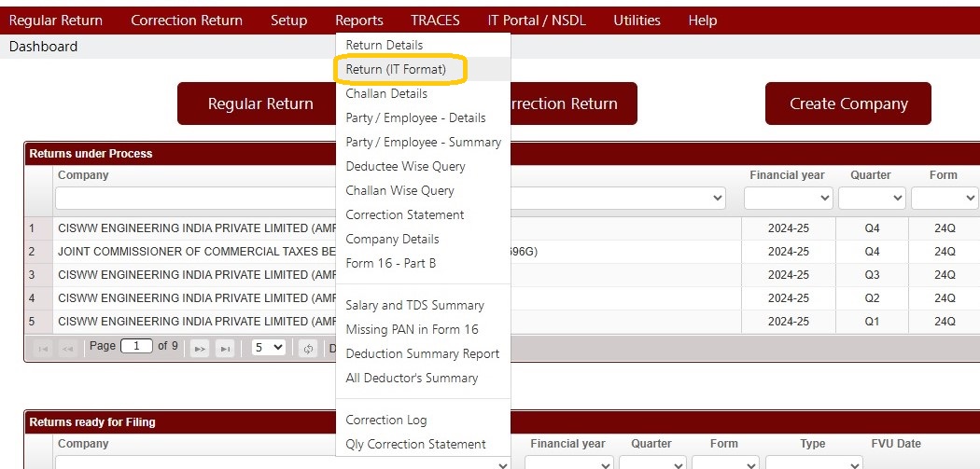Open Salary and TDS Summary report

point(414,306)
